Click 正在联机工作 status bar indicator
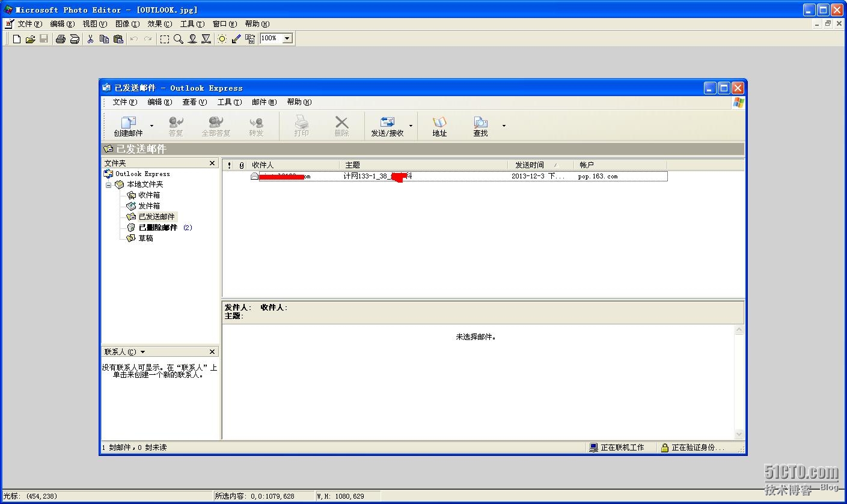Screen dimensions: 847x504 point(617,448)
